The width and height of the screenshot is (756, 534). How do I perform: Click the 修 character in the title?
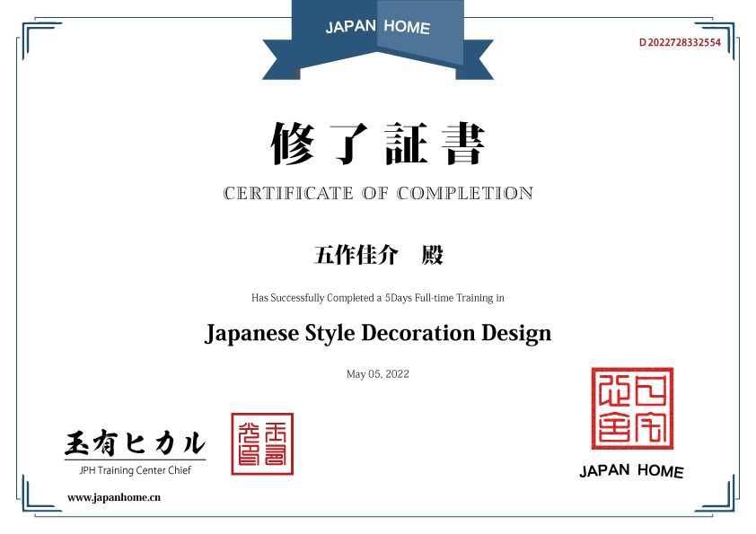pyautogui.click(x=293, y=144)
